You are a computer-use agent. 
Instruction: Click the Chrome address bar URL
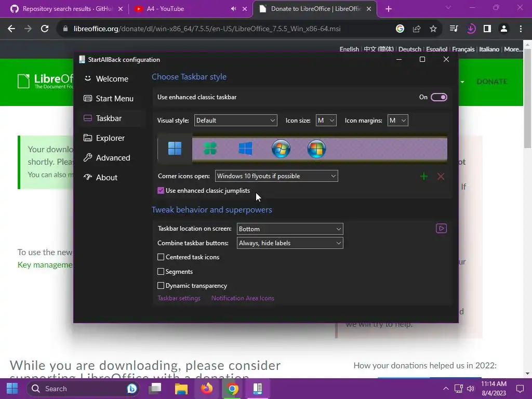[207, 29]
